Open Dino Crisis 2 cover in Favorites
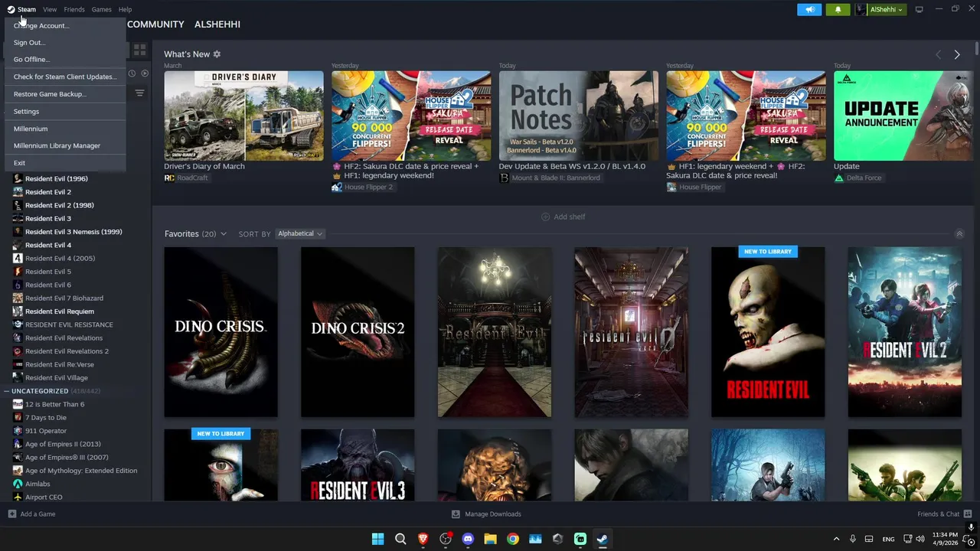Screen dimensions: 980x551 tap(358, 332)
